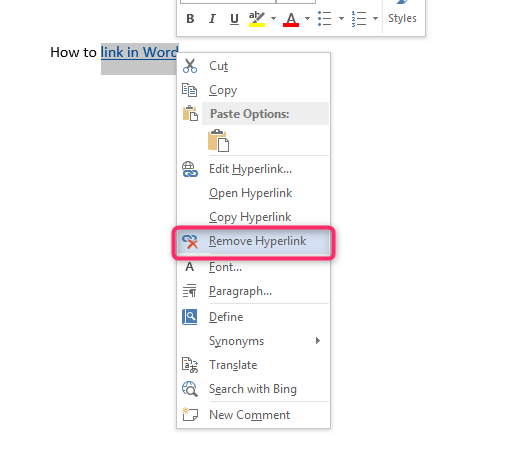Expand the Synonyms submenu arrow
This screenshot has height=453, width=512.
(318, 341)
